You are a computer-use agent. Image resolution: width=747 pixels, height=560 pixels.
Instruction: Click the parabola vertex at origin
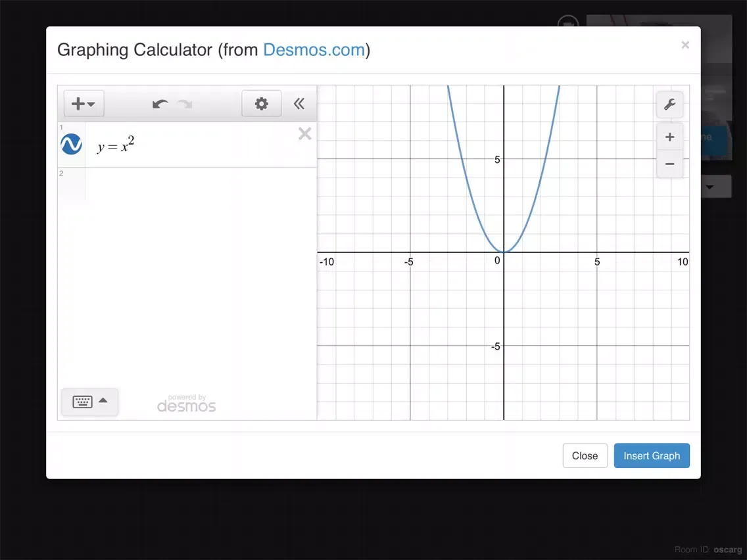[x=504, y=252]
